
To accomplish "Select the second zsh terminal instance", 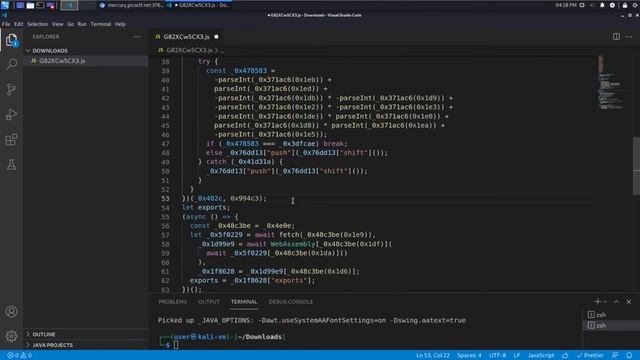I will point(611,325).
